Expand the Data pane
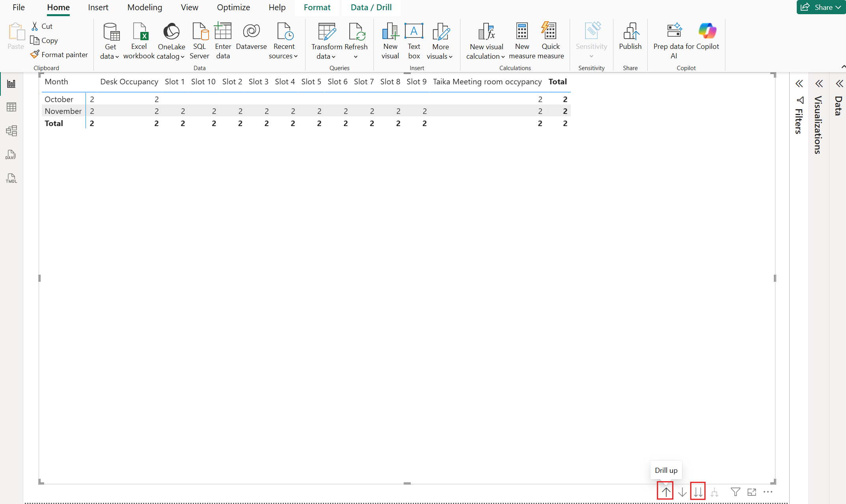The width and height of the screenshot is (846, 504). coord(839,84)
